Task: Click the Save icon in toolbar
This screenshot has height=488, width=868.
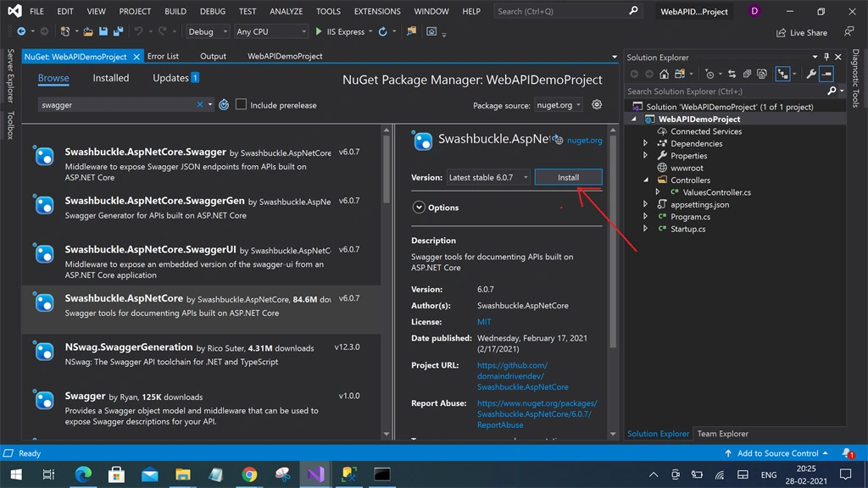Action: coord(103,31)
